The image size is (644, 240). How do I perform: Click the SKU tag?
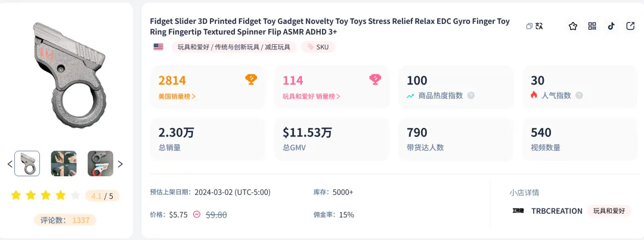318,46
